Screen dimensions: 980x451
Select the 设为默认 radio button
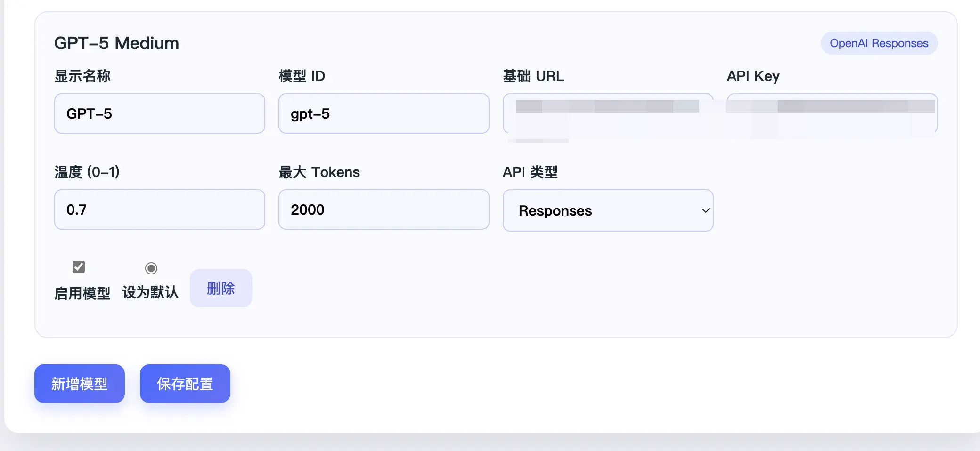151,268
